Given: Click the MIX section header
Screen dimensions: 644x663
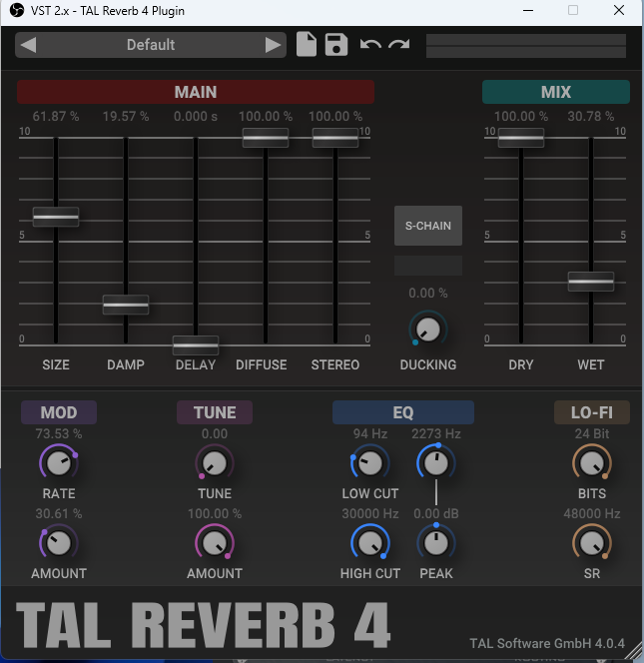Looking at the screenshot, I should [555, 92].
